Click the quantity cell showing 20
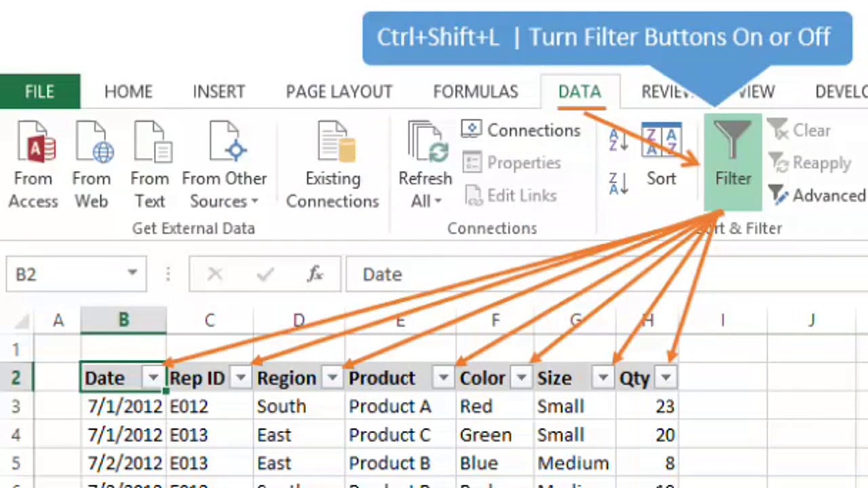Viewport: 868px width, 488px height. click(x=647, y=435)
